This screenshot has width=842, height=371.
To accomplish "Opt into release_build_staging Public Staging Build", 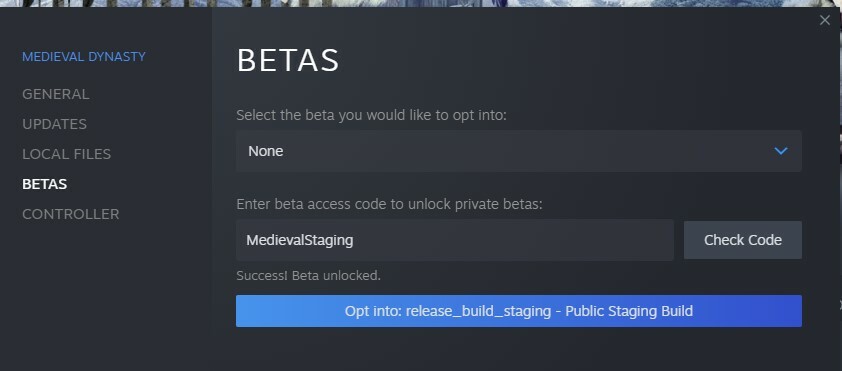I will pyautogui.click(x=519, y=311).
